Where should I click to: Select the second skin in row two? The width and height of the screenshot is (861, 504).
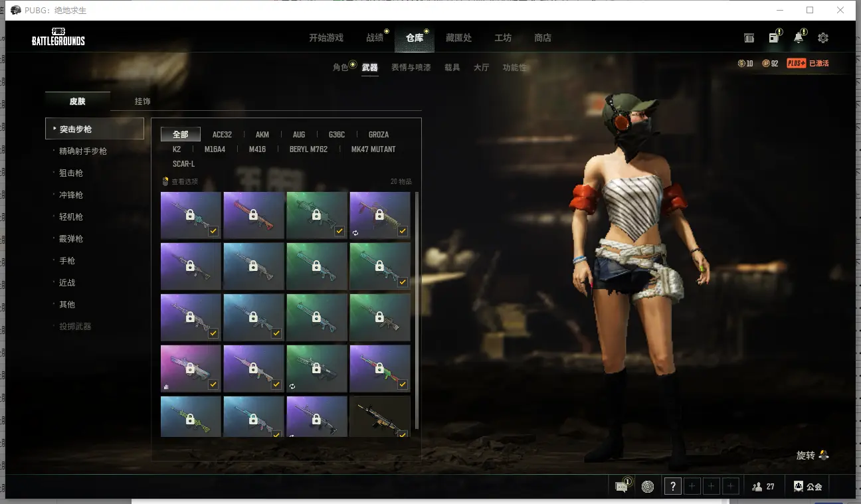[254, 266]
